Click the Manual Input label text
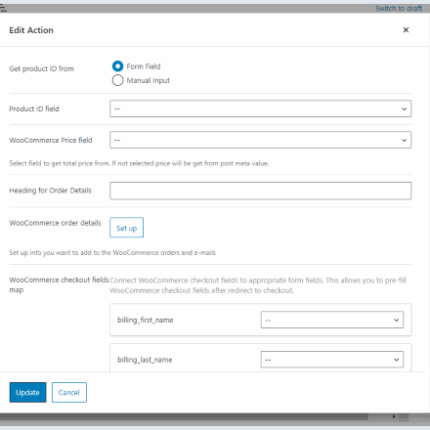 pos(148,80)
